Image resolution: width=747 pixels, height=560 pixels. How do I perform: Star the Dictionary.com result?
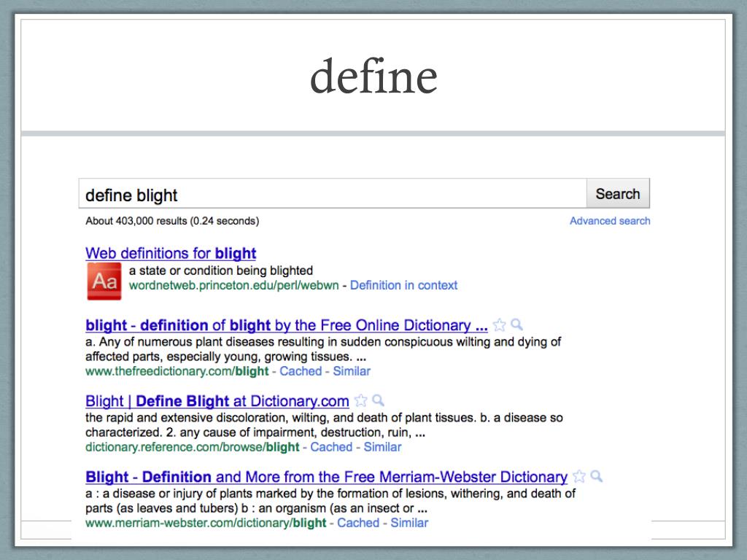click(x=361, y=400)
